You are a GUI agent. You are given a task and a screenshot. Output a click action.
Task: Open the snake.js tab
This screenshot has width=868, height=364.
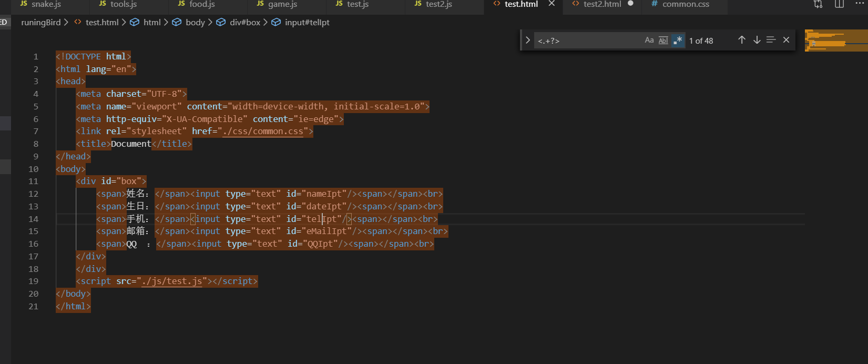(x=40, y=4)
